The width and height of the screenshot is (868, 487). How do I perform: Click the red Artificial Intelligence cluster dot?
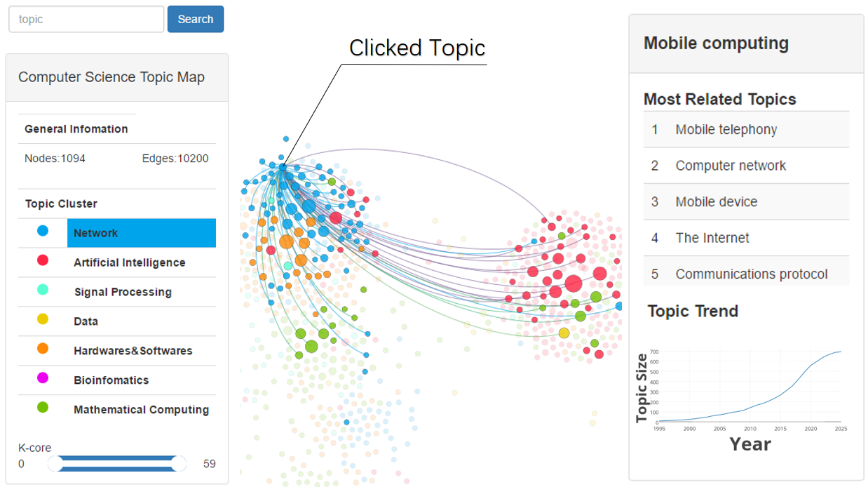point(43,260)
